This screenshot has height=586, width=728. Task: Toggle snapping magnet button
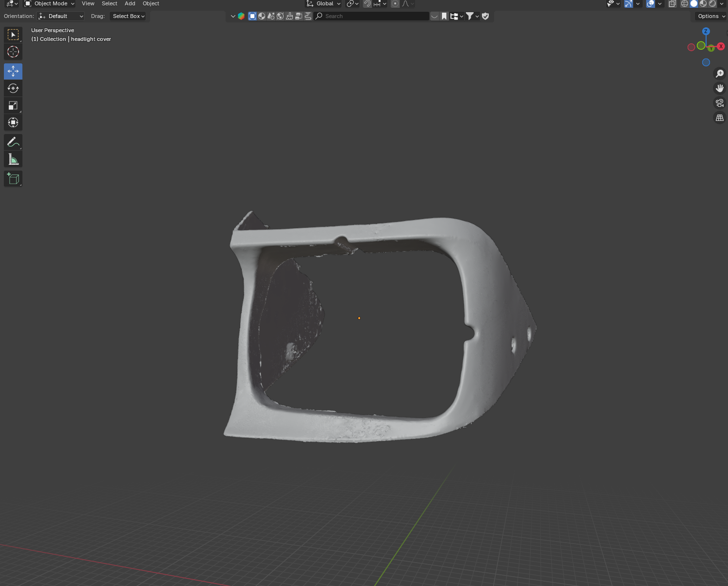[367, 4]
